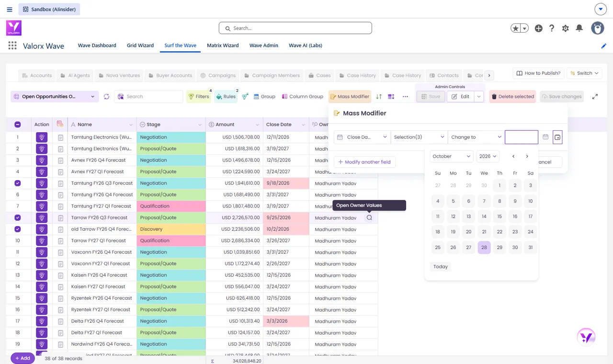Uncheck the Tarrow FY26 Q3 Forecast row
Screen dimensions: 613x364
18,217
